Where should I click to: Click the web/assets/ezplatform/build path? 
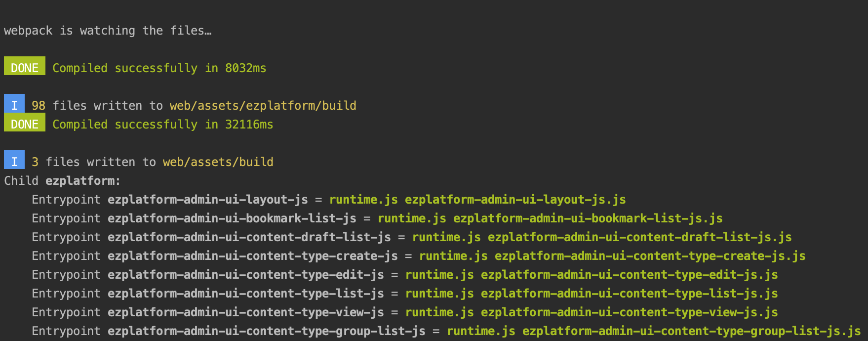(x=263, y=106)
